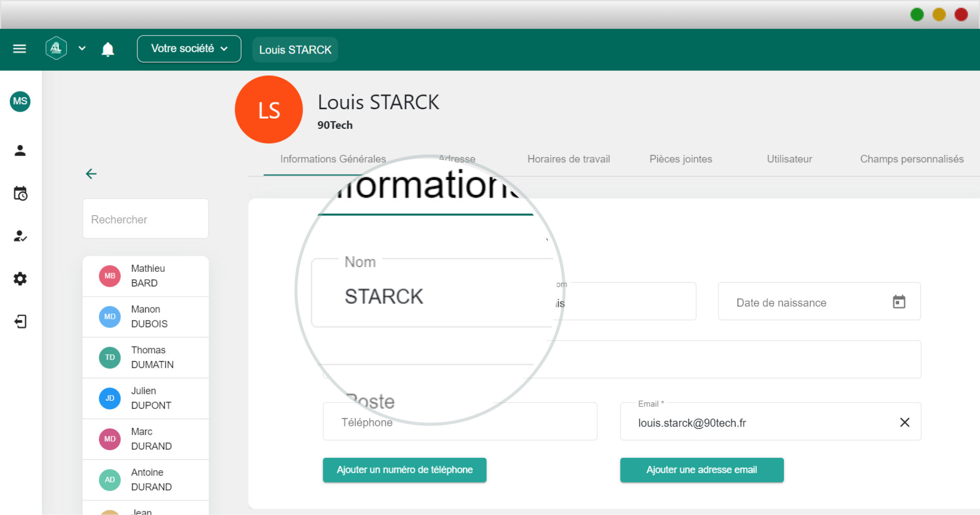This screenshot has height=515, width=980.
Task: Click Ajouter une adresse email
Action: [x=702, y=470]
